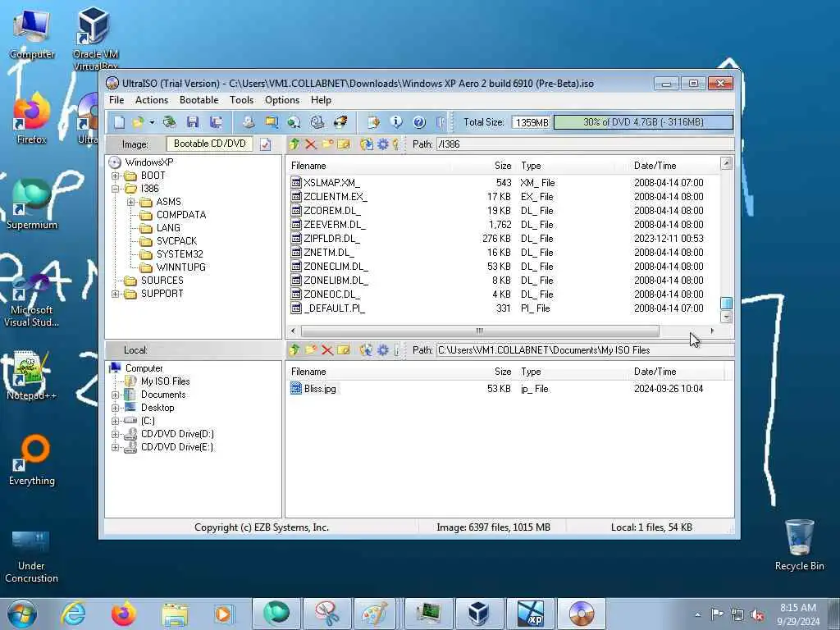Sort local files by Filename column header
The image size is (840, 630).
point(308,372)
